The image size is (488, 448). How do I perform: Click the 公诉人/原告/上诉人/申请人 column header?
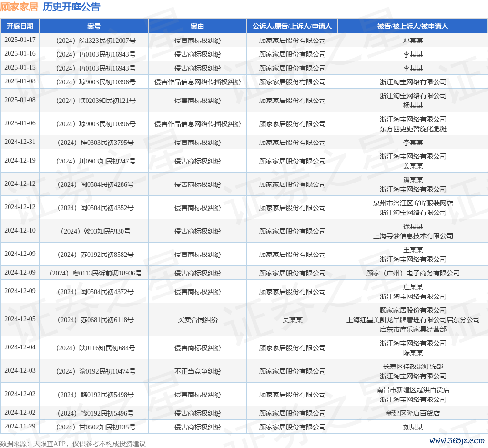pyautogui.click(x=292, y=26)
